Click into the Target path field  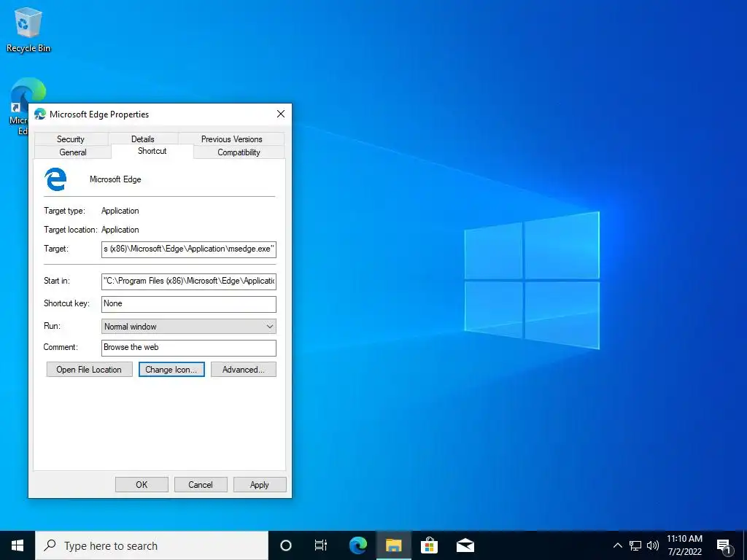coord(189,249)
